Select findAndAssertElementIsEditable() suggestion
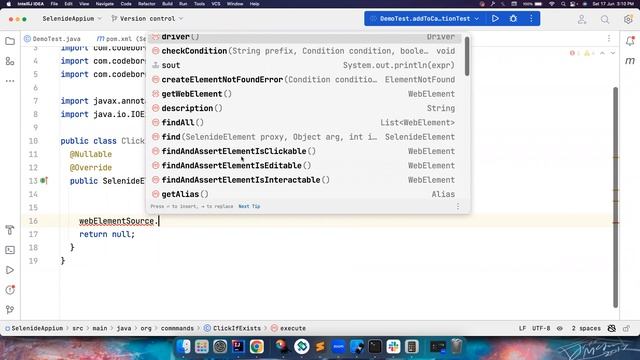Image resolution: width=640 pixels, height=360 pixels. (x=304, y=166)
